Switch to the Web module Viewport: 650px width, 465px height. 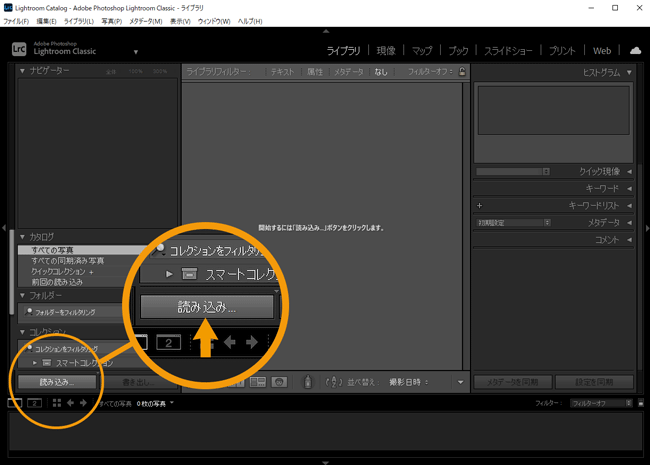(602, 51)
